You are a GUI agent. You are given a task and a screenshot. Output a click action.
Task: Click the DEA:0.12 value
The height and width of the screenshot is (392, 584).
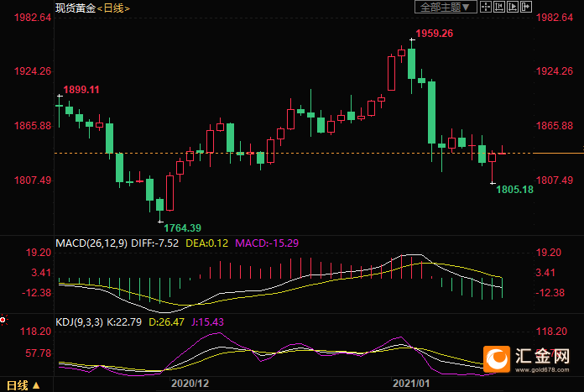206,243
